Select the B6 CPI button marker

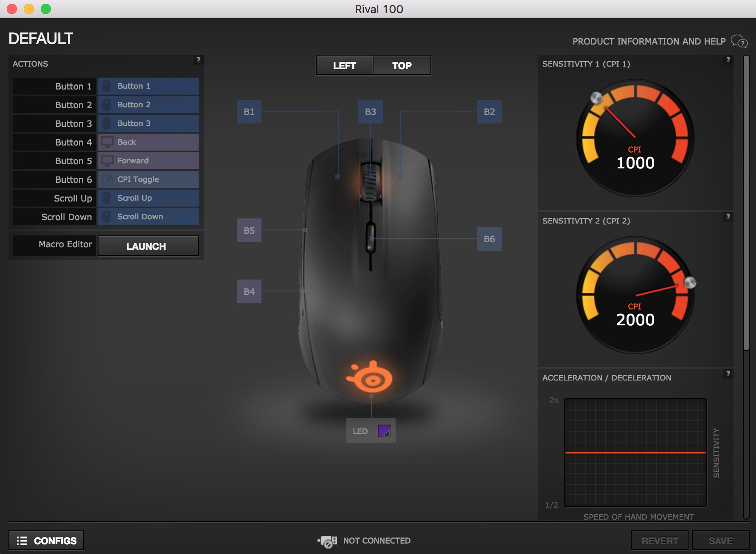click(x=489, y=239)
